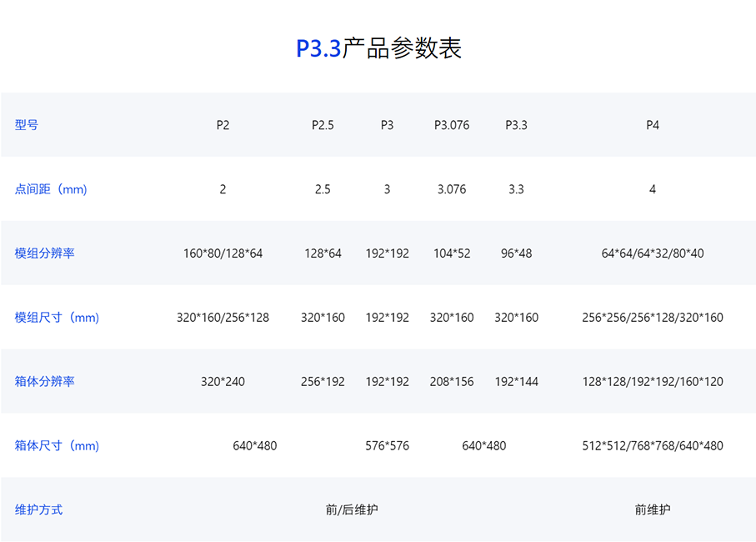
Task: Click the P2 model column header
Action: point(223,125)
